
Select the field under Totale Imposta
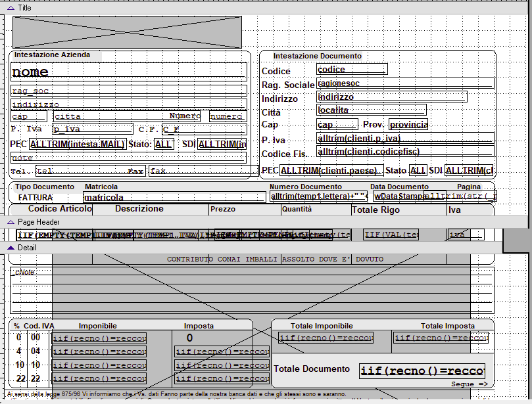pos(441,338)
